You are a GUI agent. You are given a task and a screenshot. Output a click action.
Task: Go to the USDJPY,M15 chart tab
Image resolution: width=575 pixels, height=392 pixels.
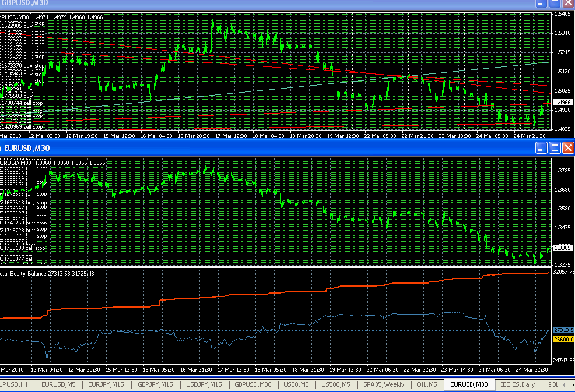(204, 384)
